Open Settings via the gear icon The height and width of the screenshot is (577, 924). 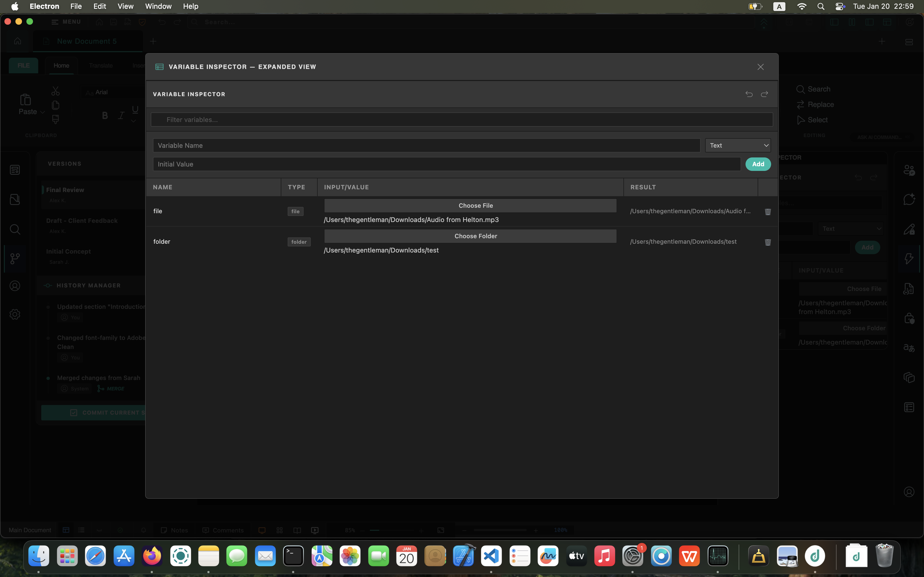15,314
